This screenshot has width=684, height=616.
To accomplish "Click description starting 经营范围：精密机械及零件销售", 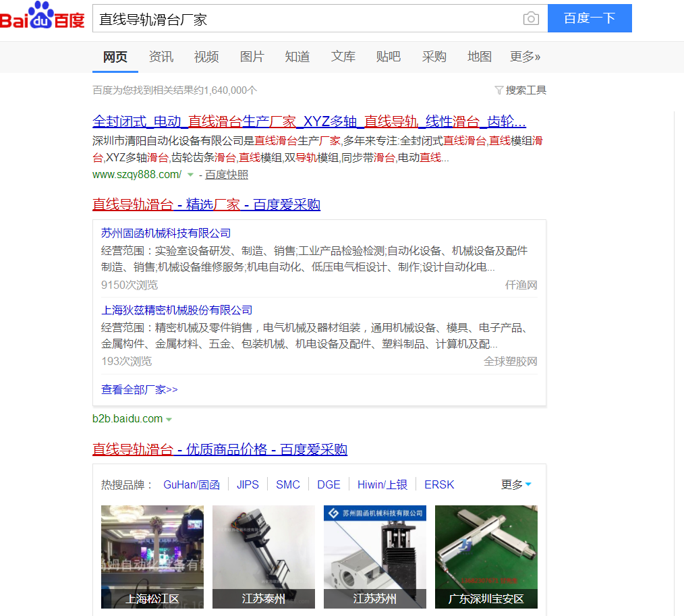I will point(316,336).
